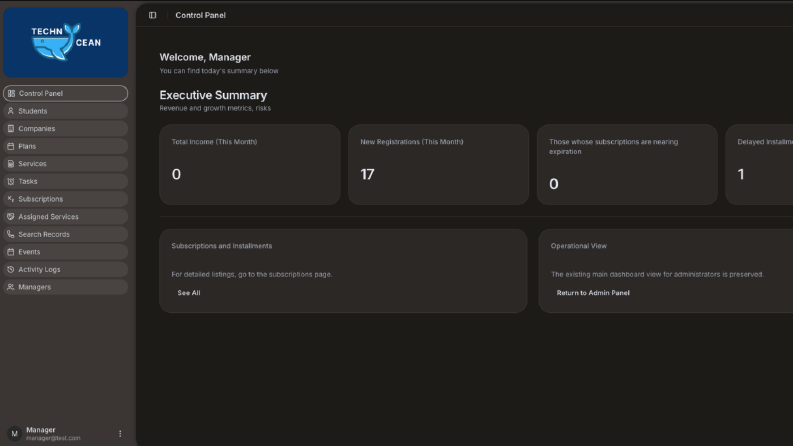Click the Plans icon in sidebar

11,146
